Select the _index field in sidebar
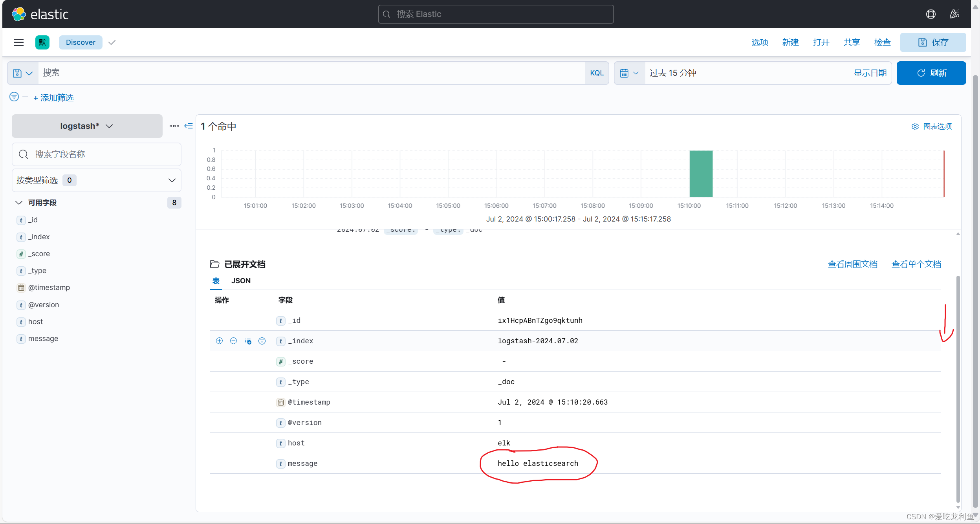The width and height of the screenshot is (980, 524). pyautogui.click(x=39, y=237)
